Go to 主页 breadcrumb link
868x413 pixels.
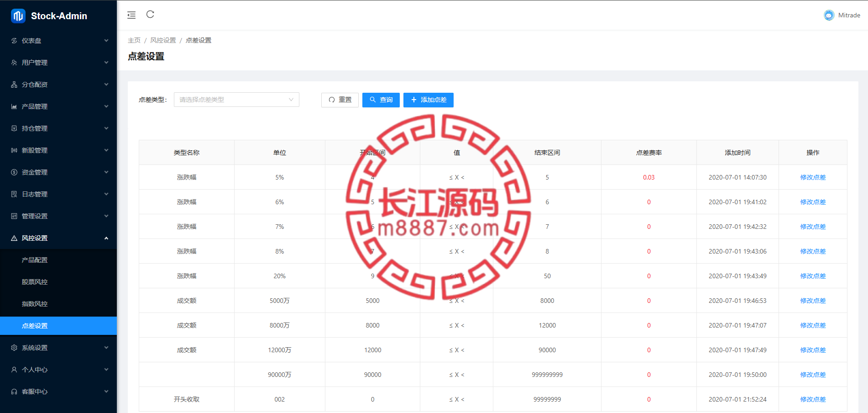134,40
